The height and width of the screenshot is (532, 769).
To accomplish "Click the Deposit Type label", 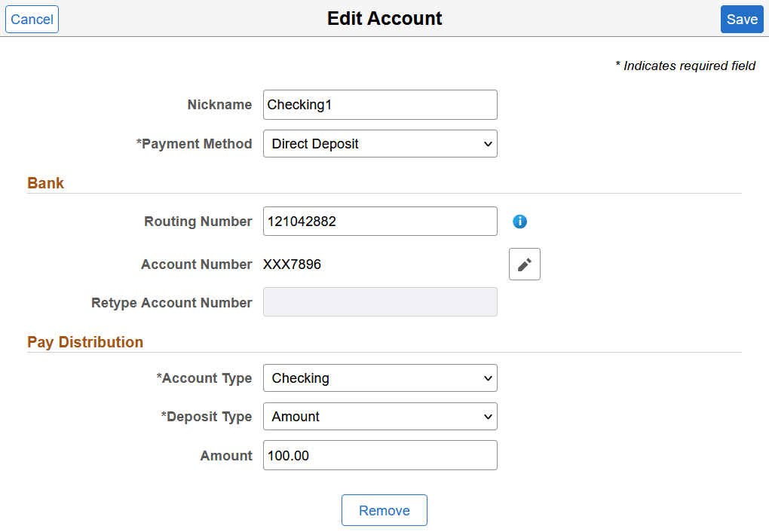I will tap(207, 417).
